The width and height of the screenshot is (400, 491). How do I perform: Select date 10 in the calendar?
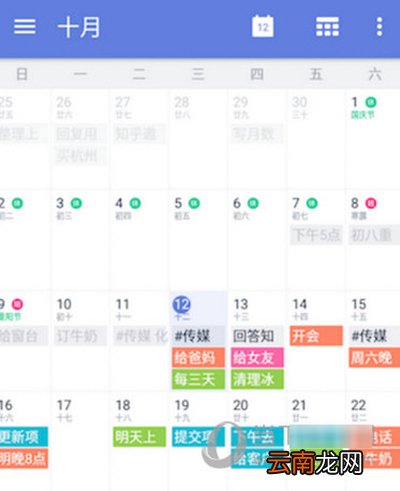[x=64, y=304]
